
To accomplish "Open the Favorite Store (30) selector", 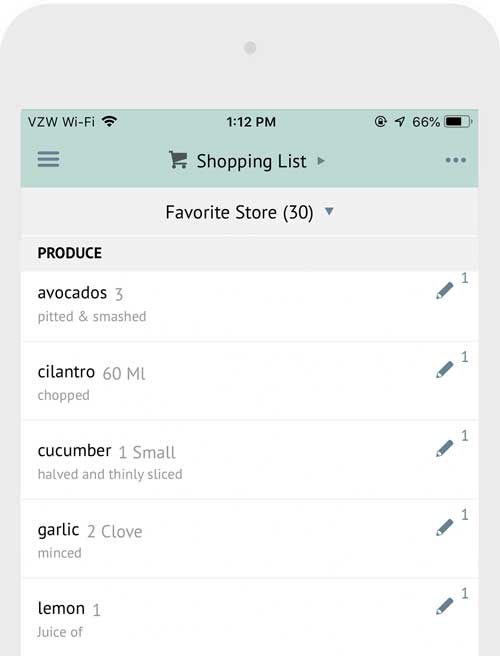I will (x=250, y=212).
